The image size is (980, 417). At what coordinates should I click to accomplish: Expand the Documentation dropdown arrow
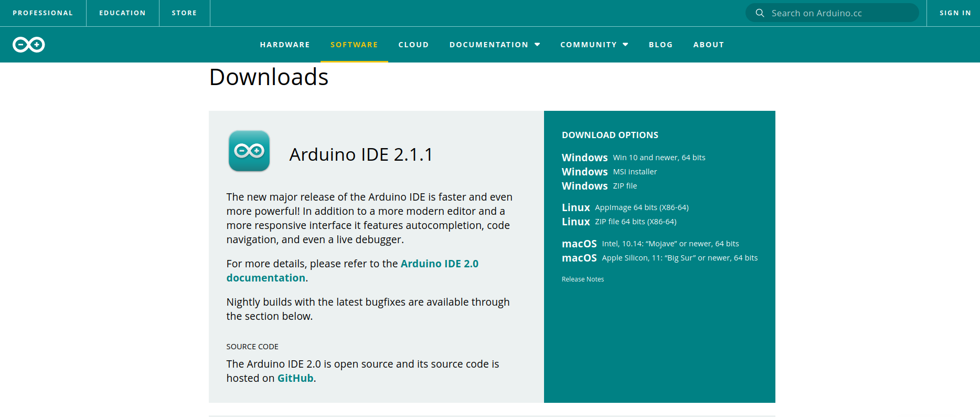(x=537, y=45)
